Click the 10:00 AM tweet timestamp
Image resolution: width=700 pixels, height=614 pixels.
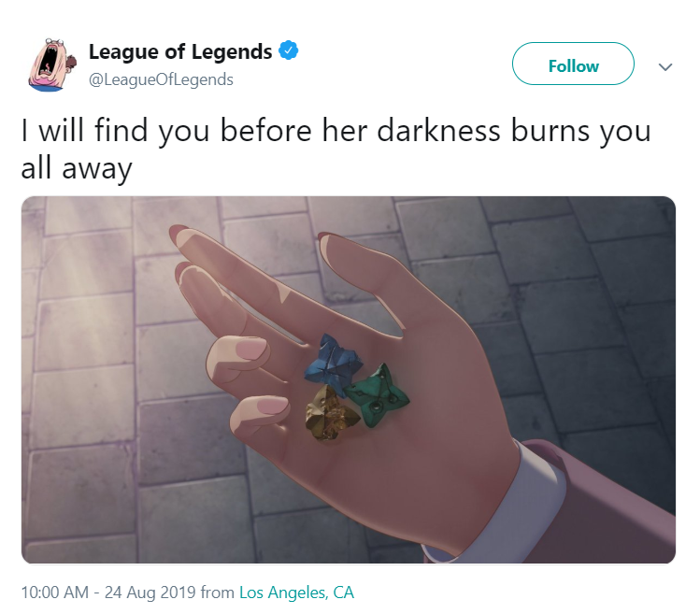(x=55, y=593)
